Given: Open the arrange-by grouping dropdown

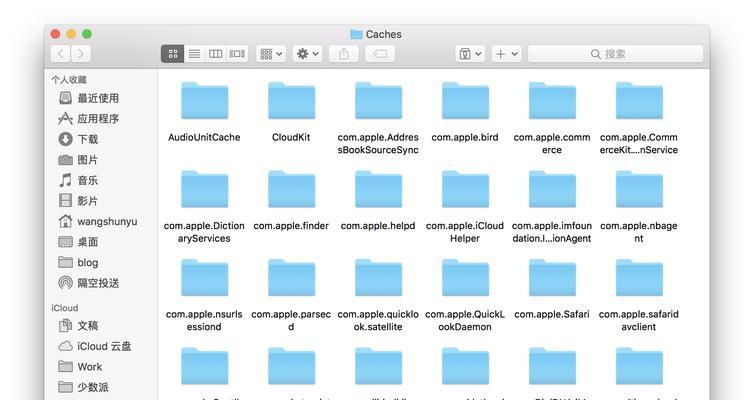Looking at the screenshot, I should pyautogui.click(x=271, y=54).
